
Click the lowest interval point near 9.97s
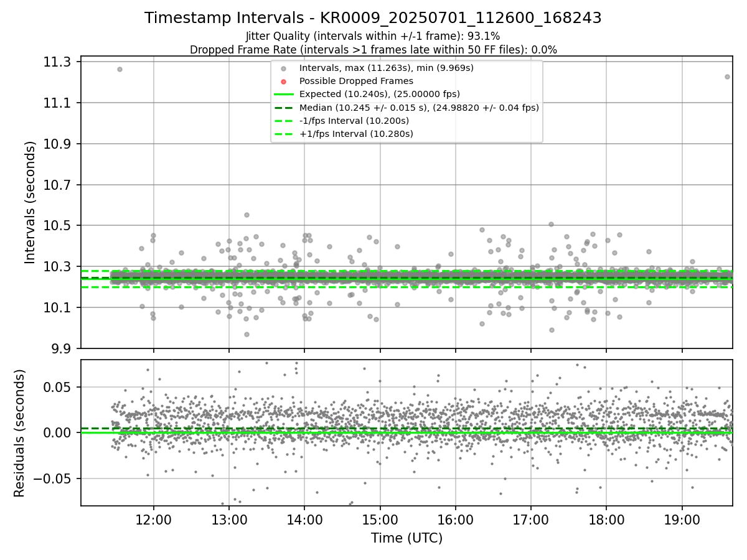pyautogui.click(x=247, y=334)
